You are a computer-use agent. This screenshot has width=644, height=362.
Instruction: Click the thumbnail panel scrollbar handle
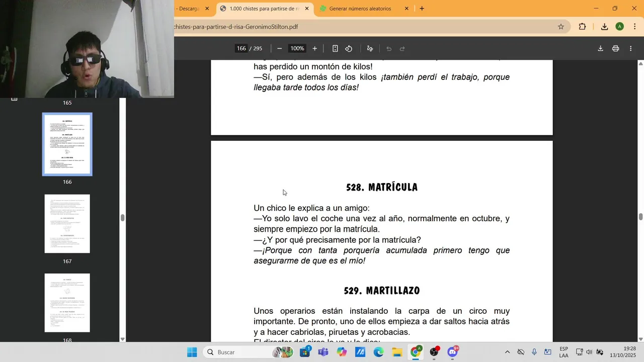pos(122,218)
